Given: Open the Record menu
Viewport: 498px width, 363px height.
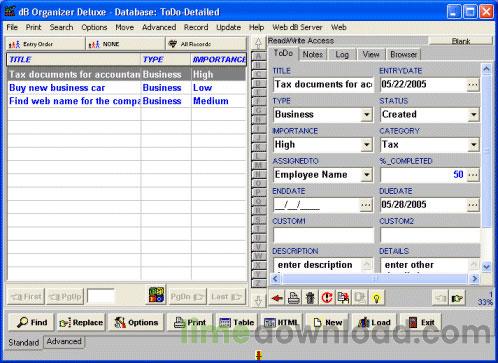Looking at the screenshot, I should [x=196, y=27].
